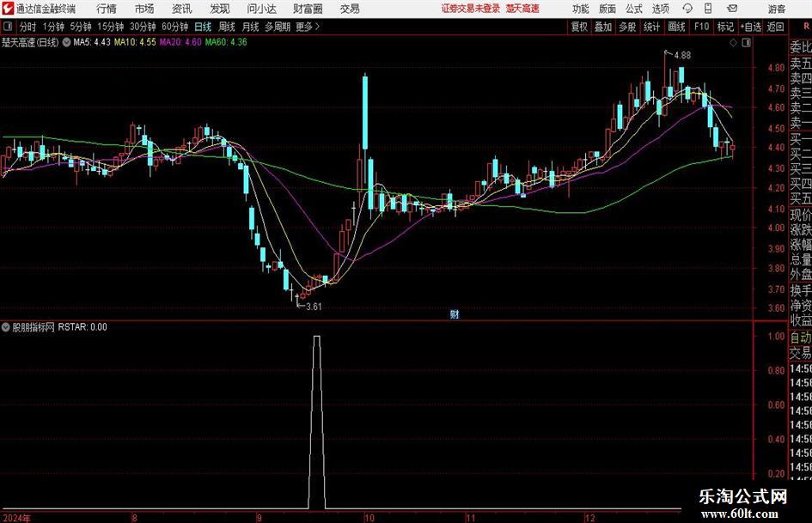Switch to the 15分钟 period tab
812x523 pixels.
click(x=110, y=27)
